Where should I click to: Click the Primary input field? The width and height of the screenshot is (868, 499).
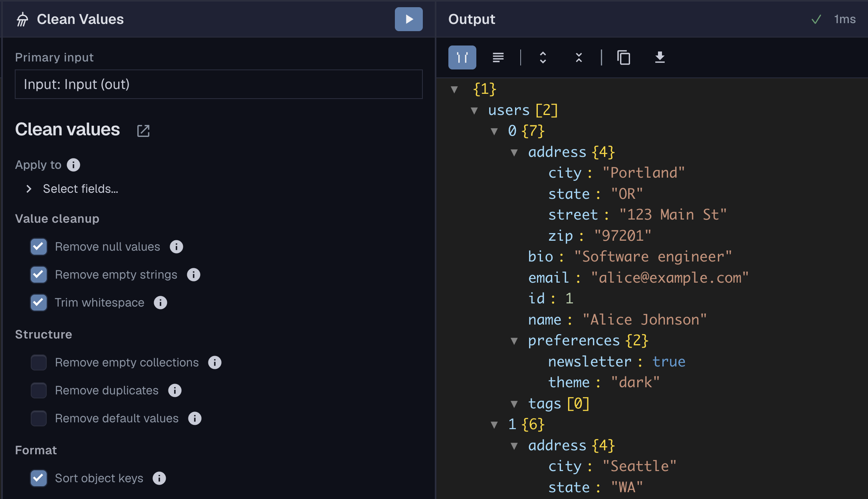pos(218,84)
